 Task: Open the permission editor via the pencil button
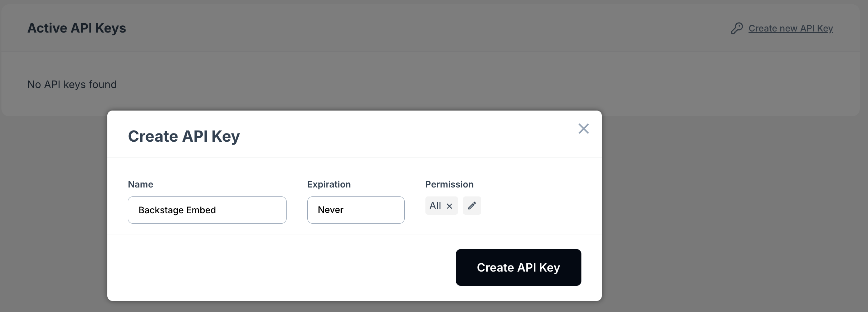point(472,206)
